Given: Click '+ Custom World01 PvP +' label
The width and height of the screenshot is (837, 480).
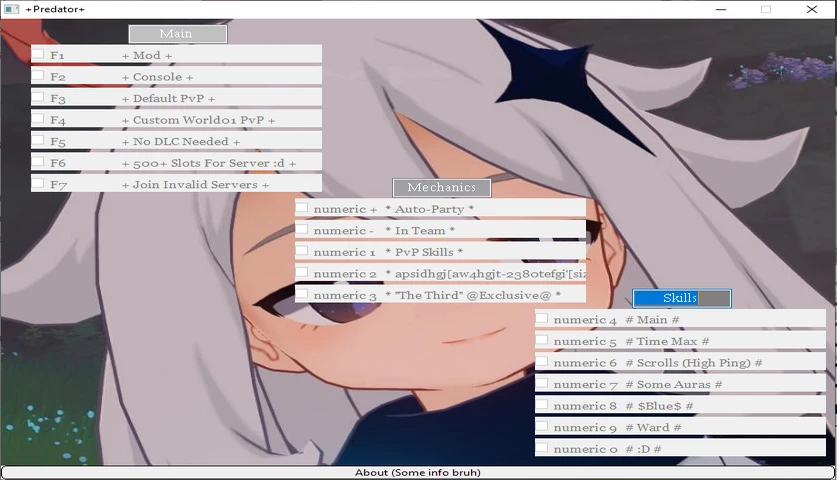Looking at the screenshot, I should (x=198, y=120).
